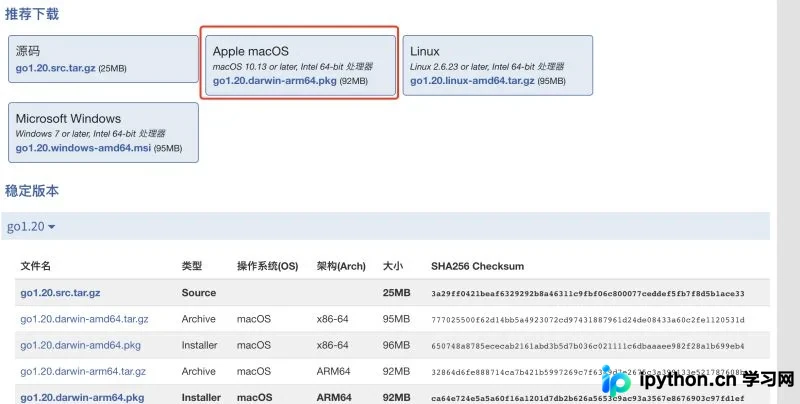Screen dimensions: 800x404
Task: Open go1.20.darwin-amd64.tar.gz link in the table
Action: (x=84, y=319)
